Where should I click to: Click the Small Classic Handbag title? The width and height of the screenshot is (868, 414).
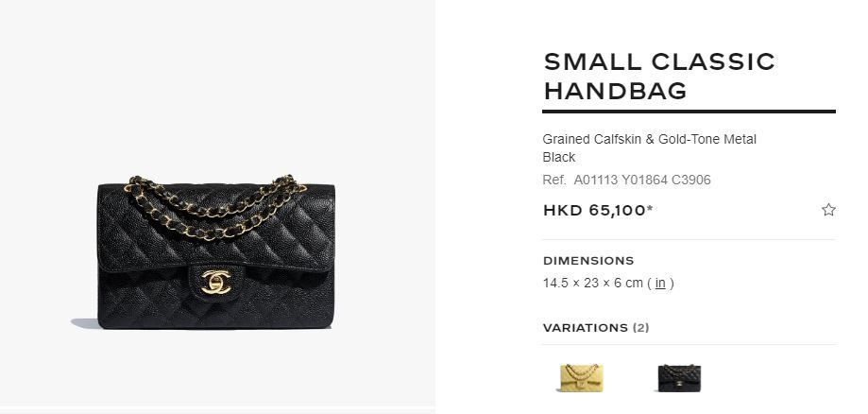658,77
